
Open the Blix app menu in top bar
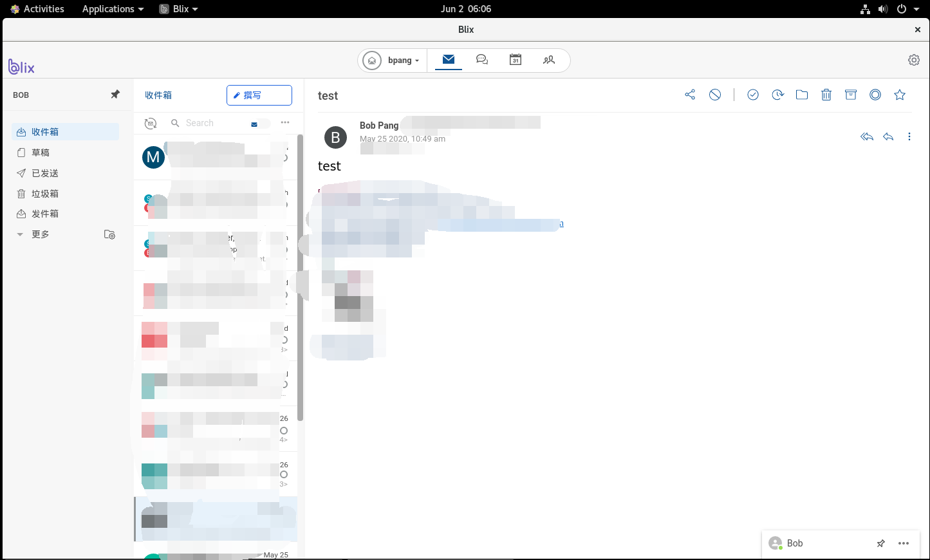click(x=179, y=9)
